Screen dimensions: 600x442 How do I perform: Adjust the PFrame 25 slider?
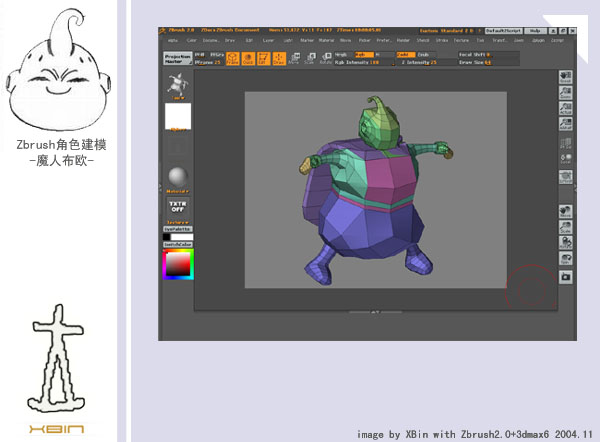pyautogui.click(x=209, y=62)
